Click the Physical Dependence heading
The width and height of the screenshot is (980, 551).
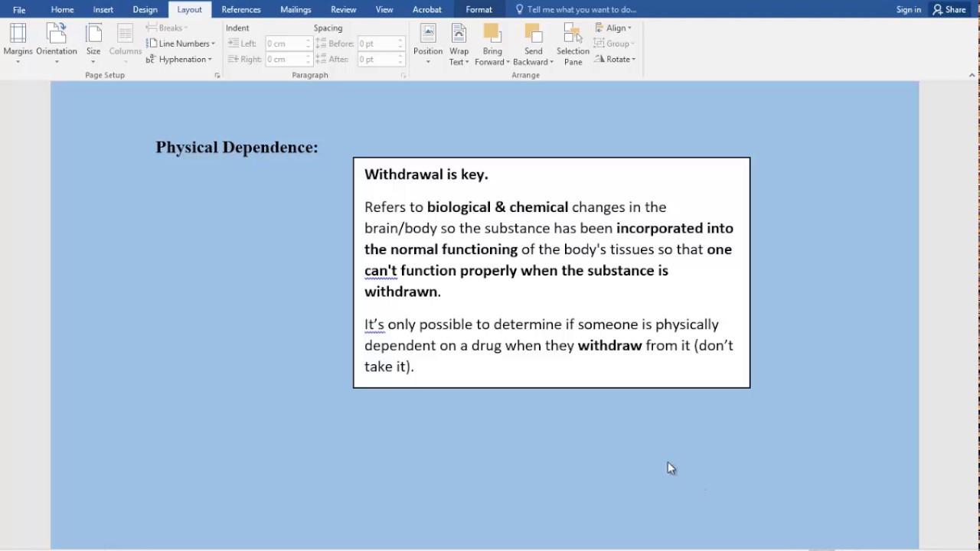[237, 147]
